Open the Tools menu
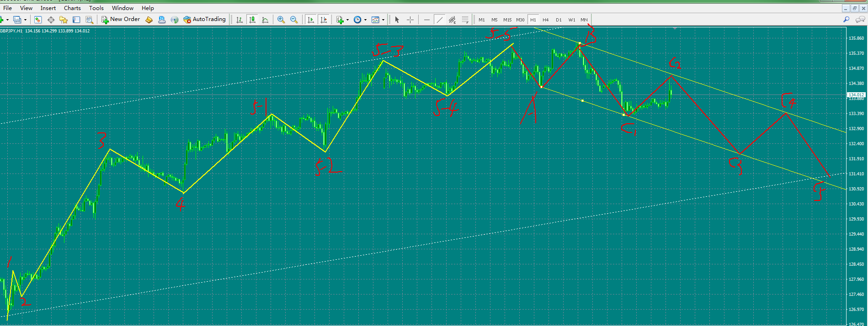 coord(96,8)
